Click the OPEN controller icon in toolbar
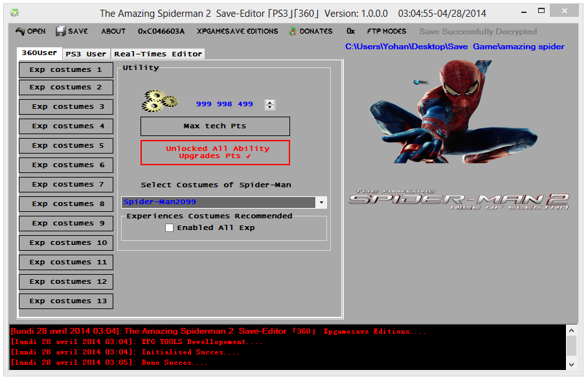Image resolution: width=588 pixels, height=381 pixels. [x=20, y=31]
